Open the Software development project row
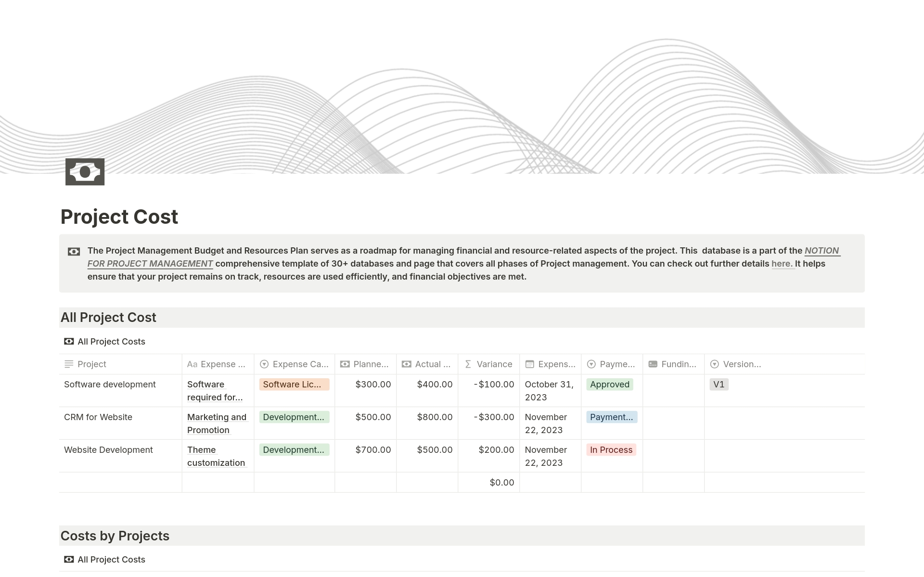924x577 pixels. (x=110, y=384)
